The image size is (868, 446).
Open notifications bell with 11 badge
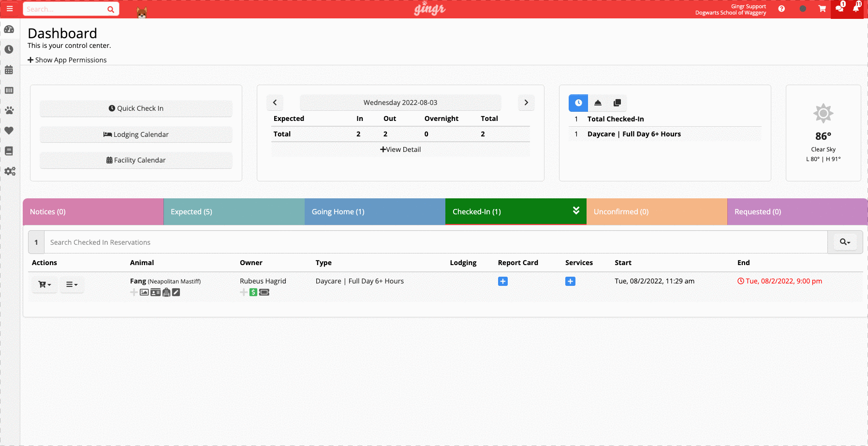click(x=857, y=8)
